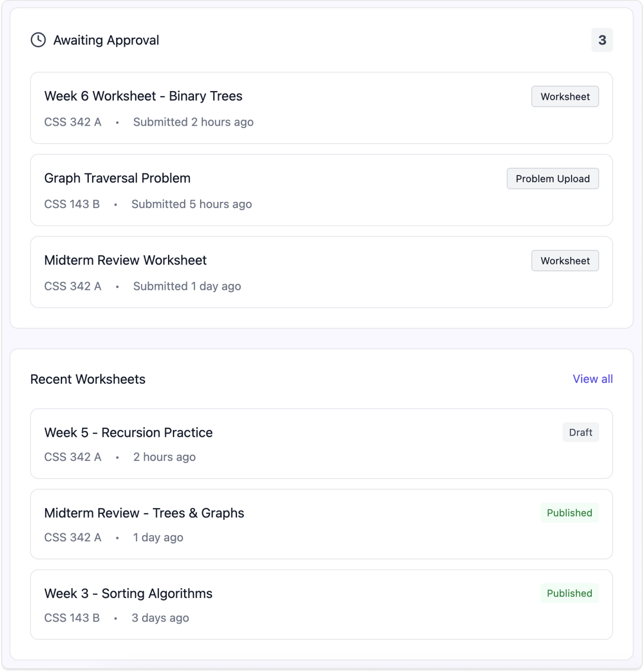Click the Published badge on Midterm Review Trees & Graphs

[570, 513]
